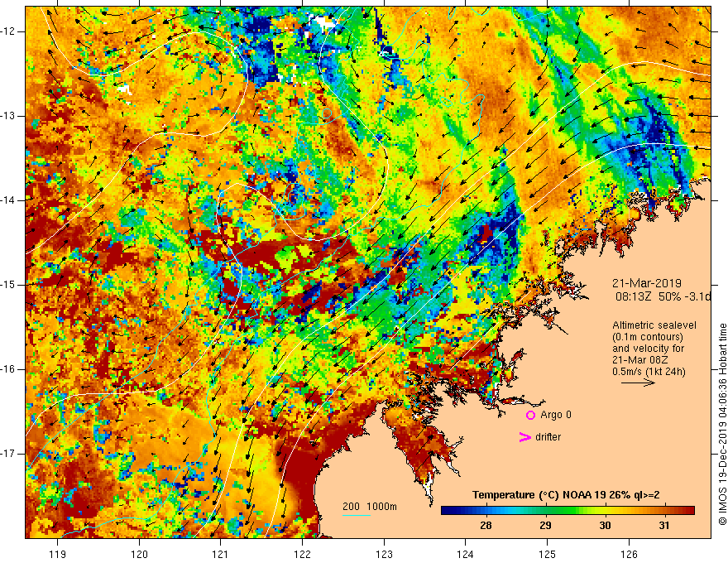The image size is (728, 563).
Task: Click the 21-Mar 08Z text
Action: click(x=642, y=360)
